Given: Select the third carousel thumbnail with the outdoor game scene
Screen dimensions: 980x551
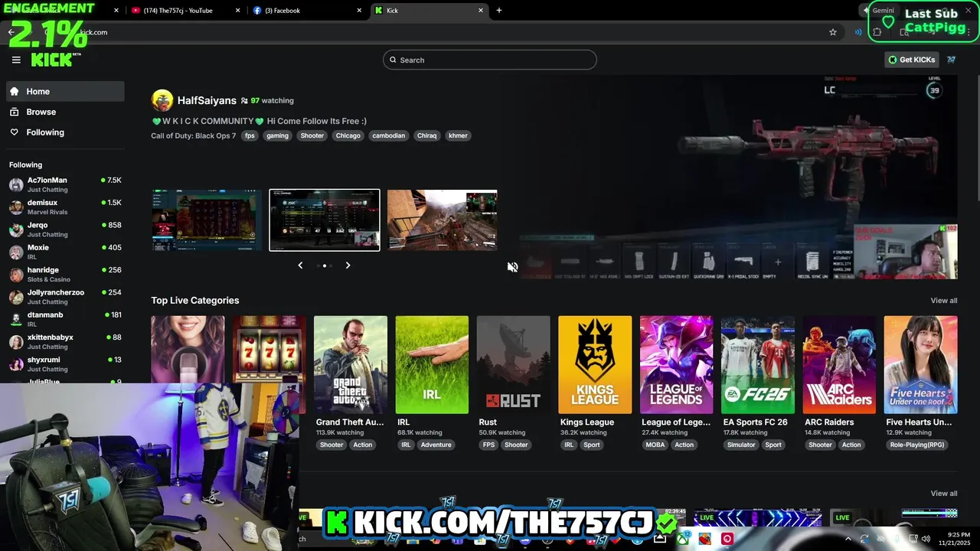Looking at the screenshot, I should click(443, 220).
